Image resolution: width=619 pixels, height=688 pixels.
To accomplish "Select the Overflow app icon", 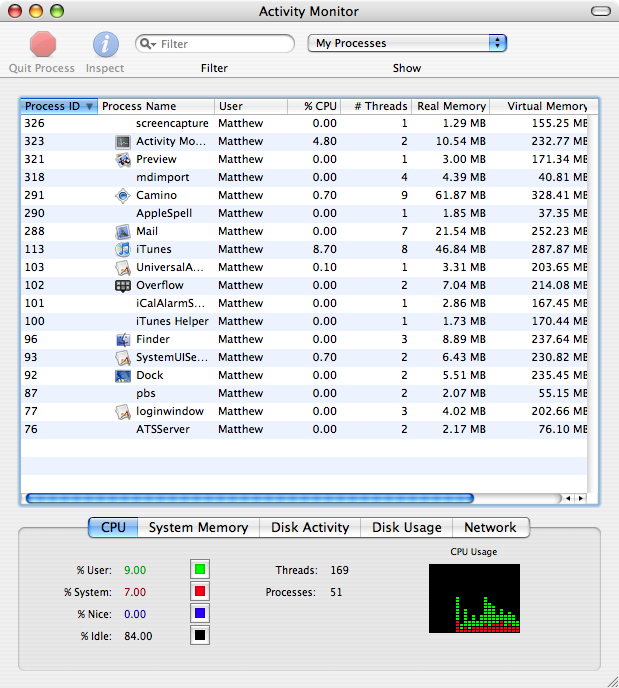I will [123, 286].
